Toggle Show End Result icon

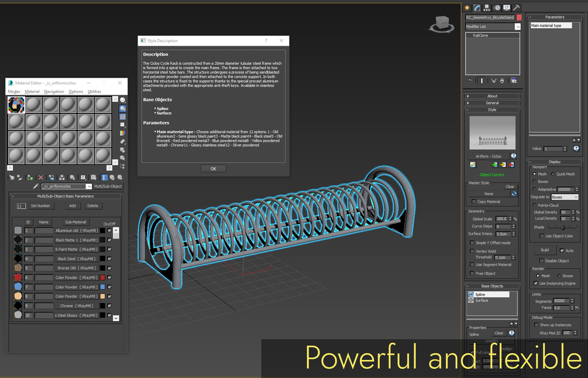(x=482, y=81)
